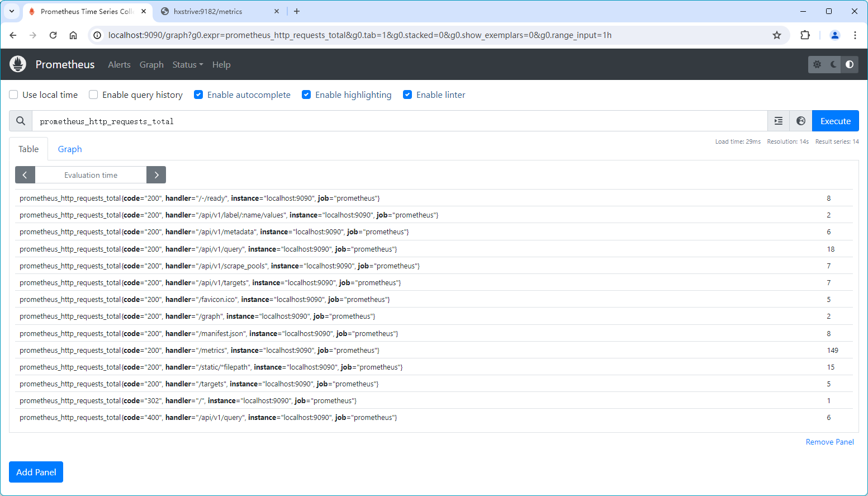Viewport: 868px width, 496px height.
Task: Click Add Panel button
Action: pyautogui.click(x=36, y=472)
